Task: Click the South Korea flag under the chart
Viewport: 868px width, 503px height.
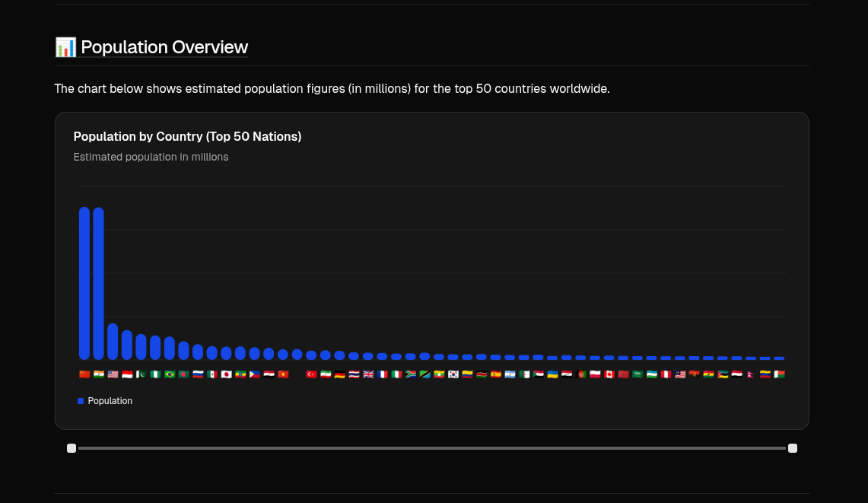Action: coord(453,374)
